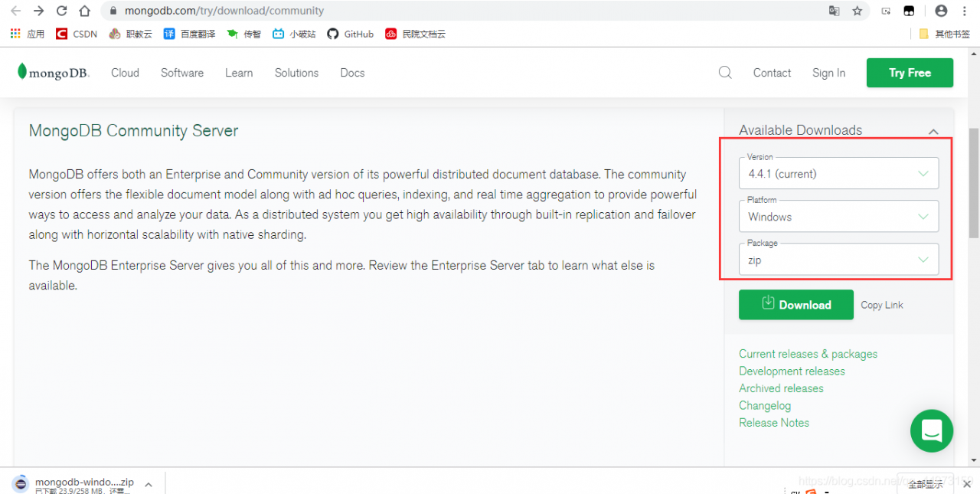Open the Package dropdown showing zip
This screenshot has height=494, width=980.
tap(838, 259)
